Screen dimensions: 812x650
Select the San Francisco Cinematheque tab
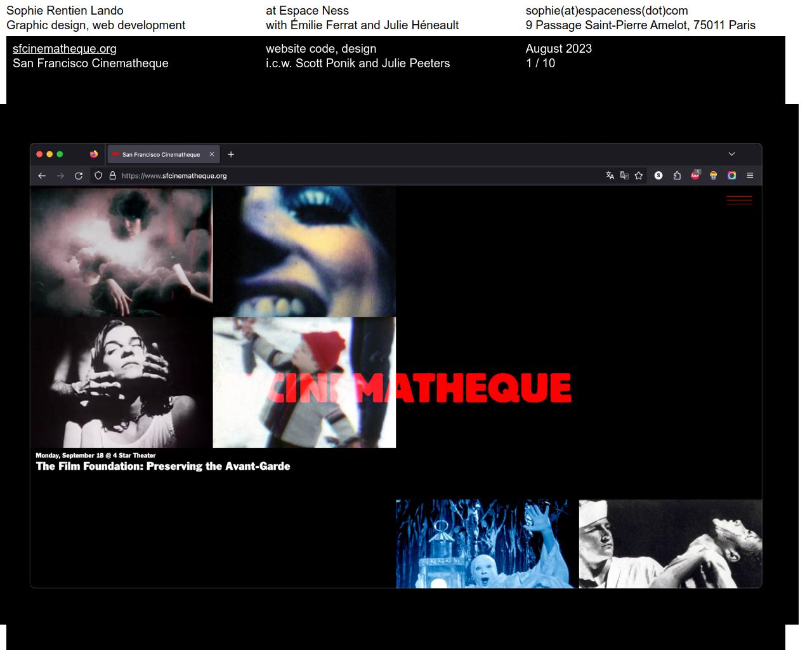click(164, 154)
